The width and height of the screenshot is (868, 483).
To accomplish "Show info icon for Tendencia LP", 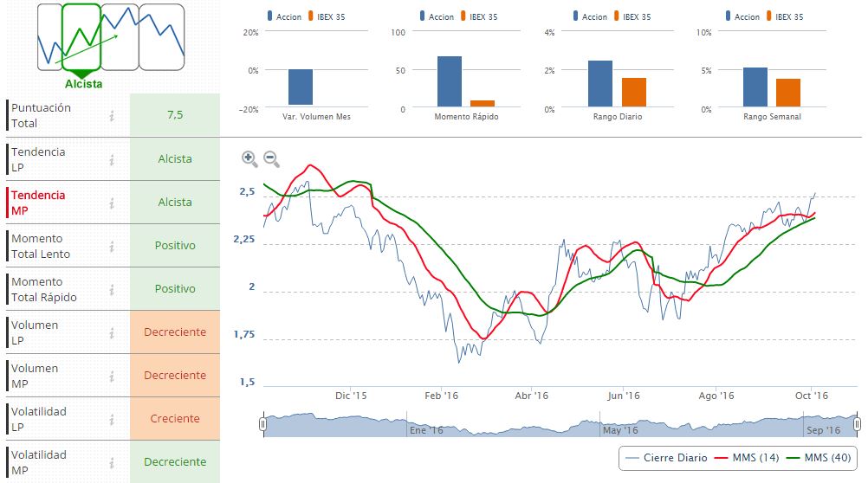I will pos(112,159).
